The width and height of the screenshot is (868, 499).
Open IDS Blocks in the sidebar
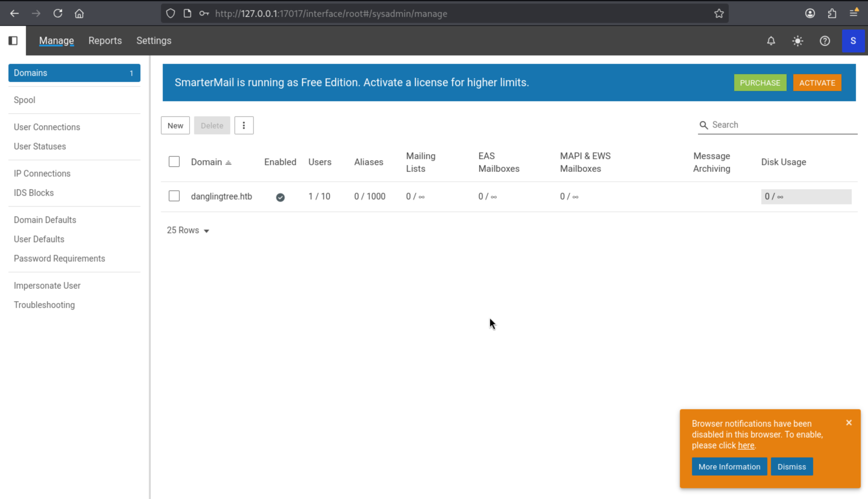[x=33, y=193]
